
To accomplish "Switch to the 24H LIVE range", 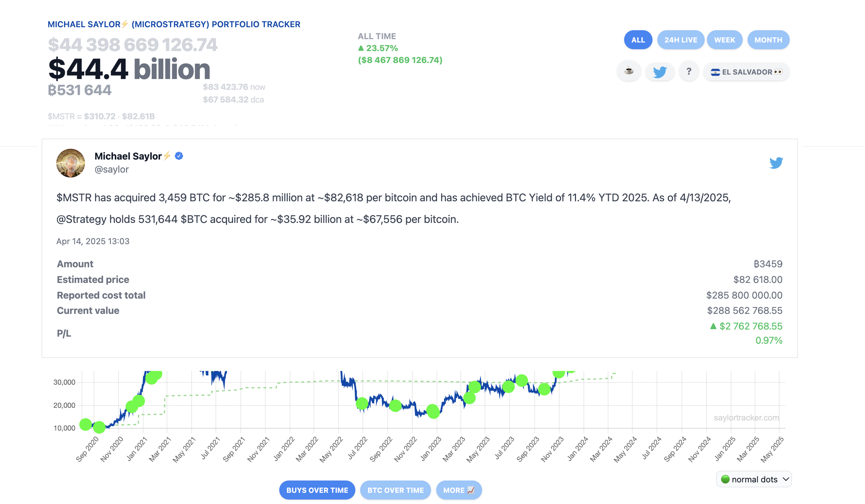I will pos(680,40).
